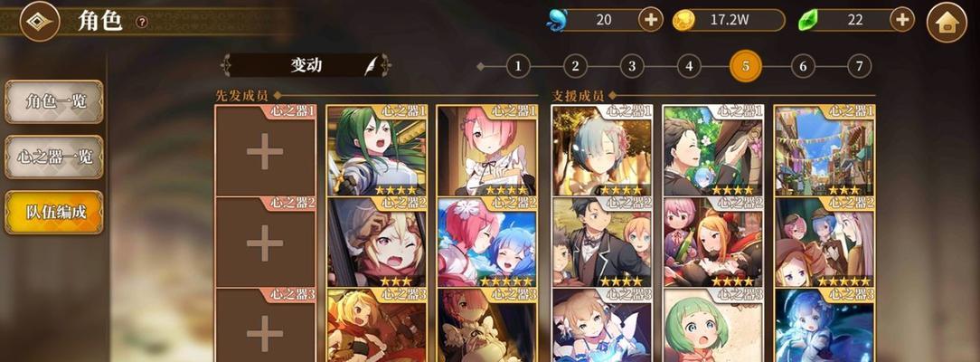Open the help question mark icon
Screen dimensions: 980x362
142,22
